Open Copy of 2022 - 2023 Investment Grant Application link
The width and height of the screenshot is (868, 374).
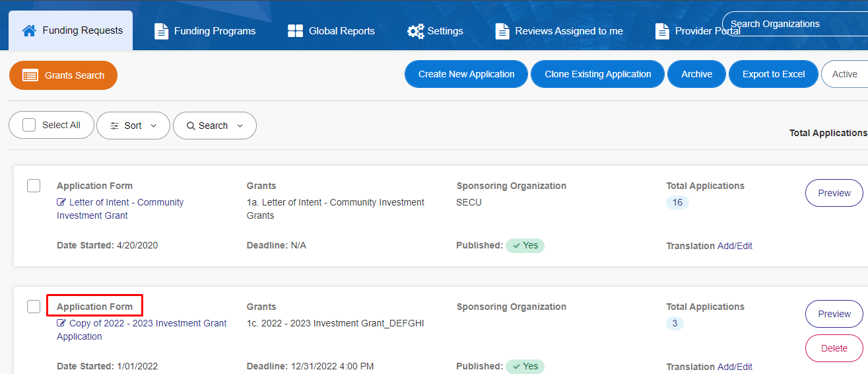[x=141, y=330]
